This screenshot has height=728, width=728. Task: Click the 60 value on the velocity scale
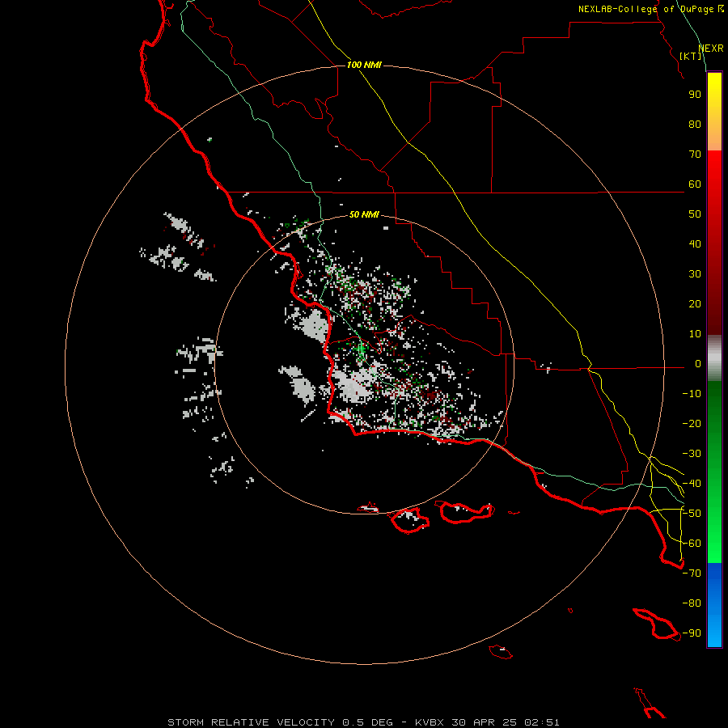[x=695, y=184]
